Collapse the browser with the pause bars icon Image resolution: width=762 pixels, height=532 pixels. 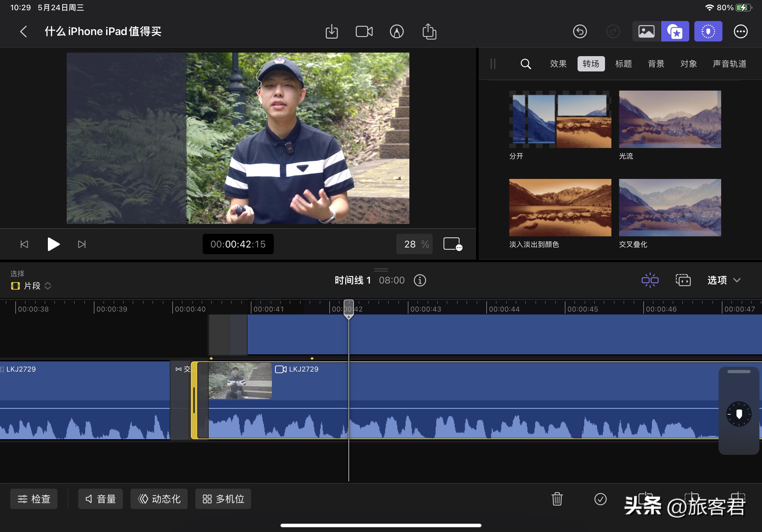click(492, 64)
